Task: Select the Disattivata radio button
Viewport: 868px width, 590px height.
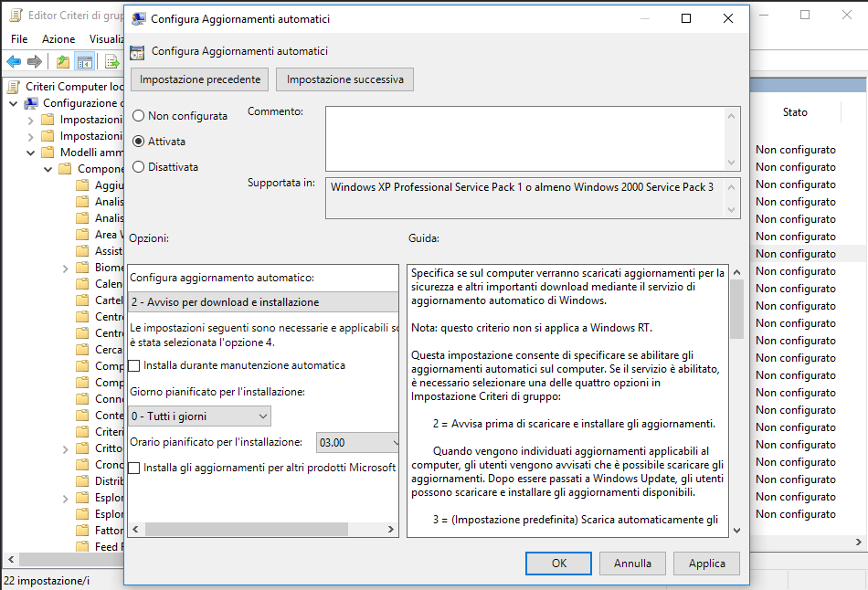Action: click(139, 167)
